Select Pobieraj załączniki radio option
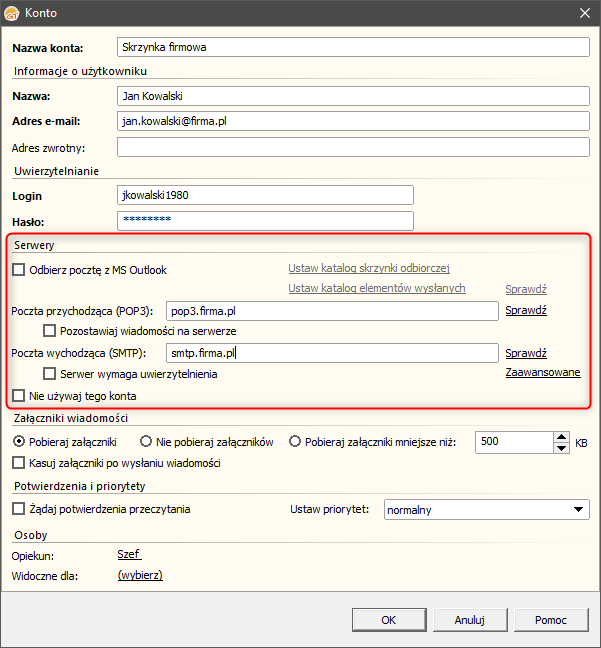Screen dimensions: 601x648 point(19,442)
